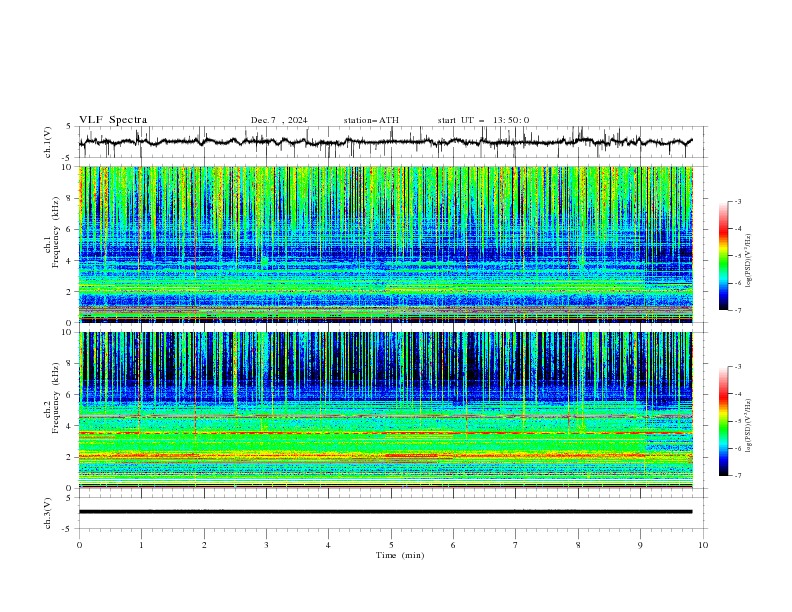The width and height of the screenshot is (792, 612).
Task: Click the time axis tick label '0'
Action: [79, 545]
